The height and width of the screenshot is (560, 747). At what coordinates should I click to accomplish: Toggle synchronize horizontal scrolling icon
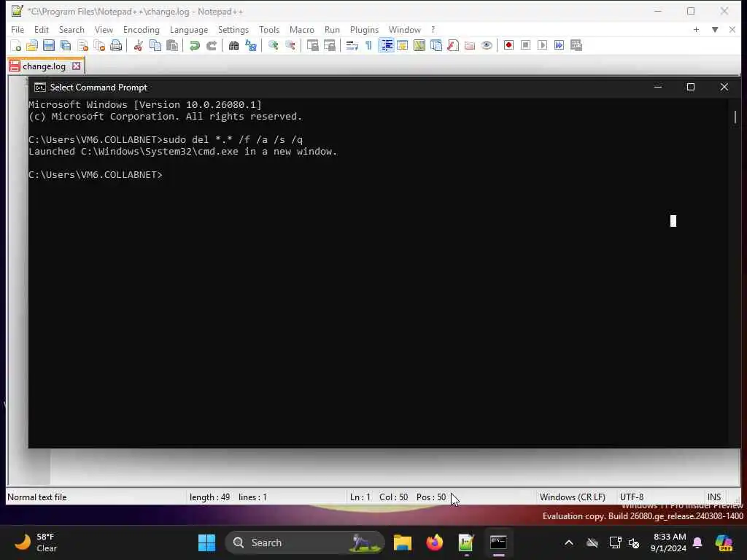tap(330, 45)
